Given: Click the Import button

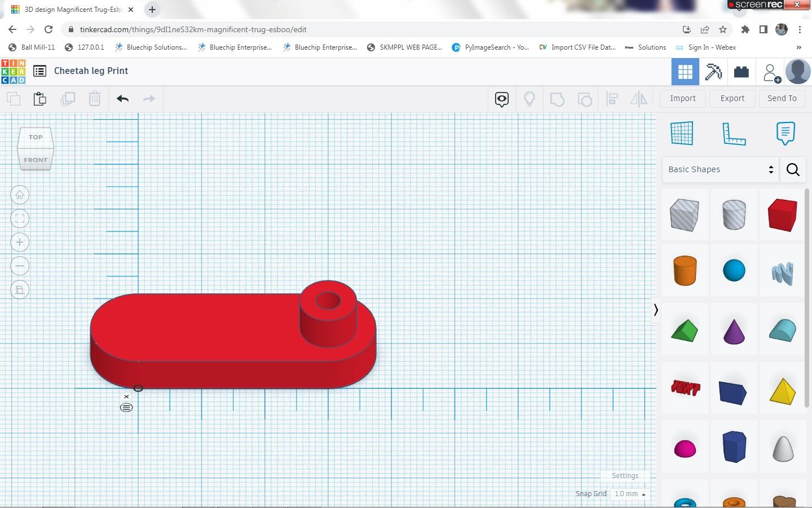Looking at the screenshot, I should pyautogui.click(x=683, y=98).
